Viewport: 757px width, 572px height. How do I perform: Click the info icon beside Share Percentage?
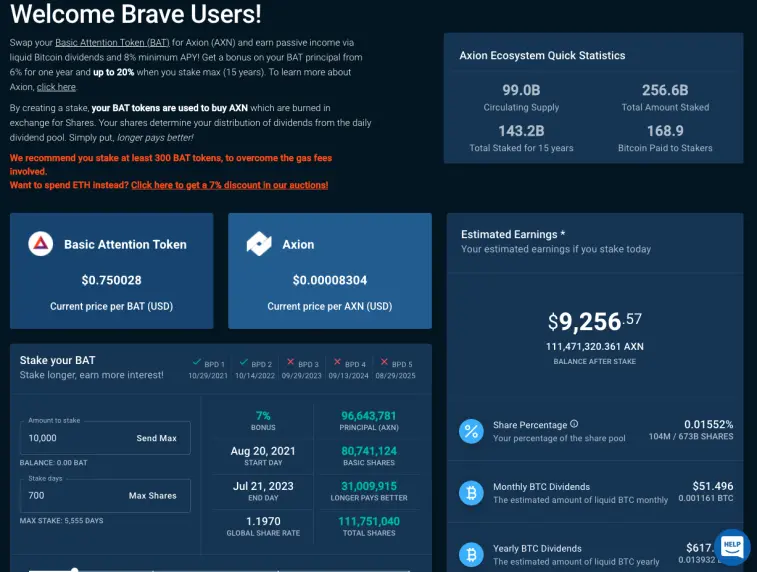click(574, 424)
